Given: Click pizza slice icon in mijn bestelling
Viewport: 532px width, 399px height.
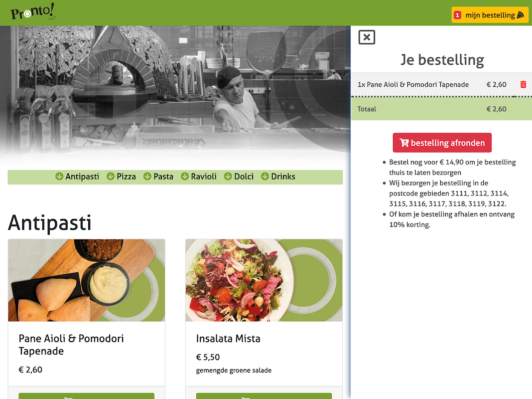Looking at the screenshot, I should [521, 15].
